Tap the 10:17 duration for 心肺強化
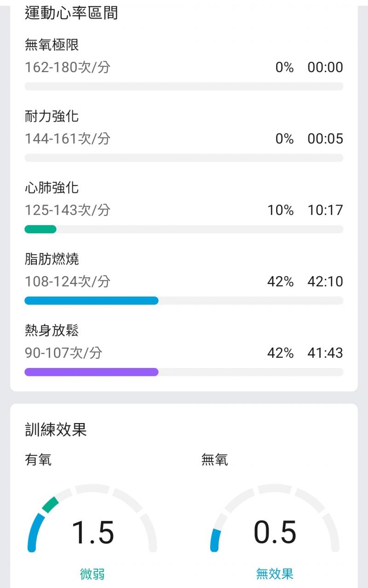Screen dimensions: 368x588 click(325, 210)
